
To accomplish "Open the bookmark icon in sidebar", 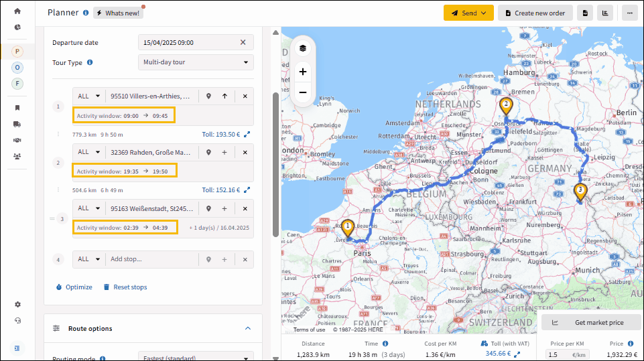I will coord(17,108).
